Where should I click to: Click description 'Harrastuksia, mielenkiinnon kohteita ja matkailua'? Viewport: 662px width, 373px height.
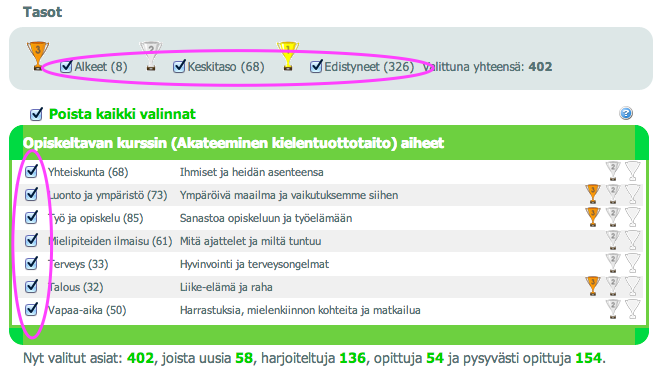[x=300, y=310]
